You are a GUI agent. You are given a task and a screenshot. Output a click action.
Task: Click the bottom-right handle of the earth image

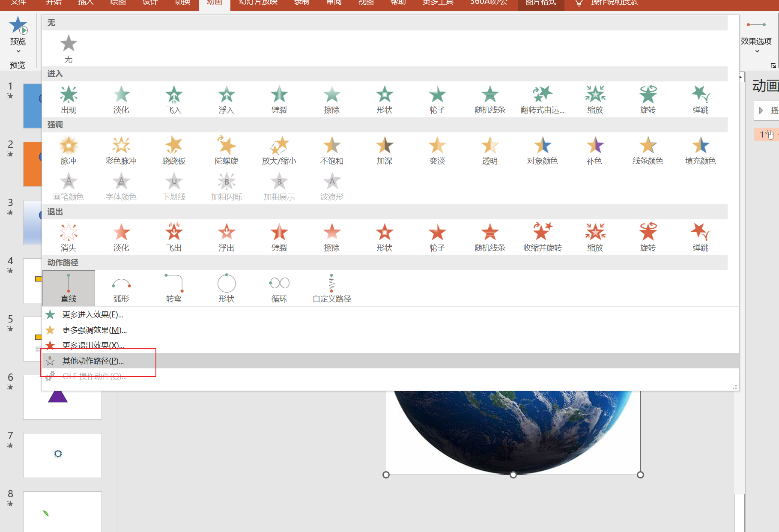coord(640,475)
